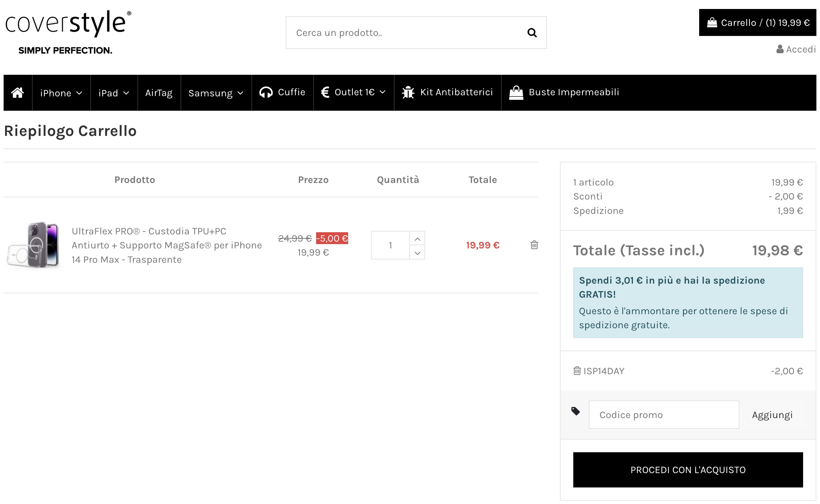The width and height of the screenshot is (820, 504).
Task: Open the UltraFlex PRO product title link
Action: pyautogui.click(x=167, y=245)
